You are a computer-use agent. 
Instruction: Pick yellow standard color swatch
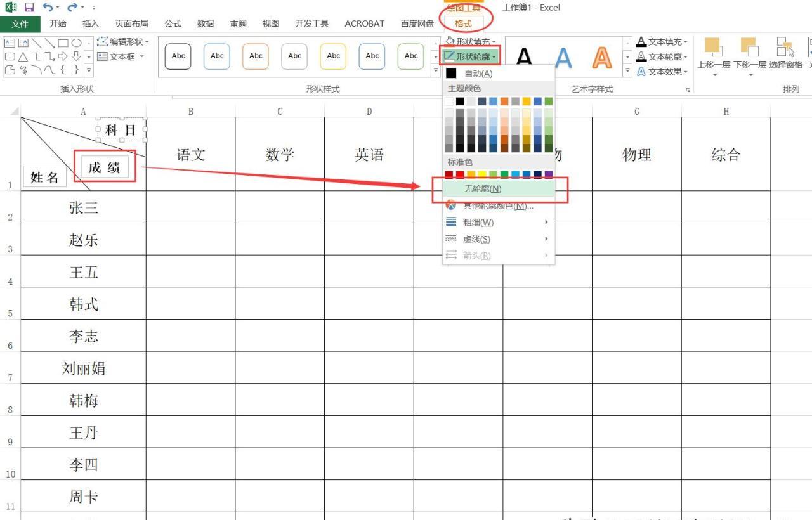click(482, 174)
